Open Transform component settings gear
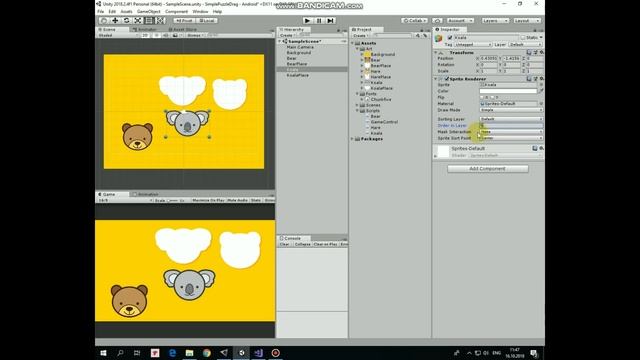 click(541, 53)
